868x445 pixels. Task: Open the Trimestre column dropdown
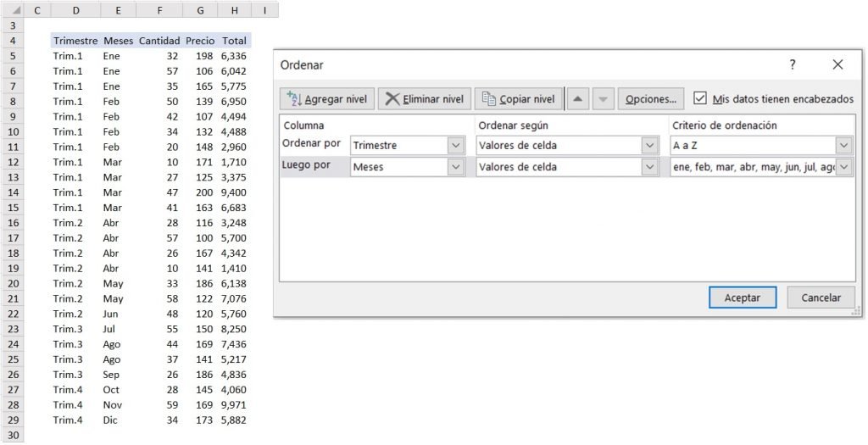click(455, 146)
